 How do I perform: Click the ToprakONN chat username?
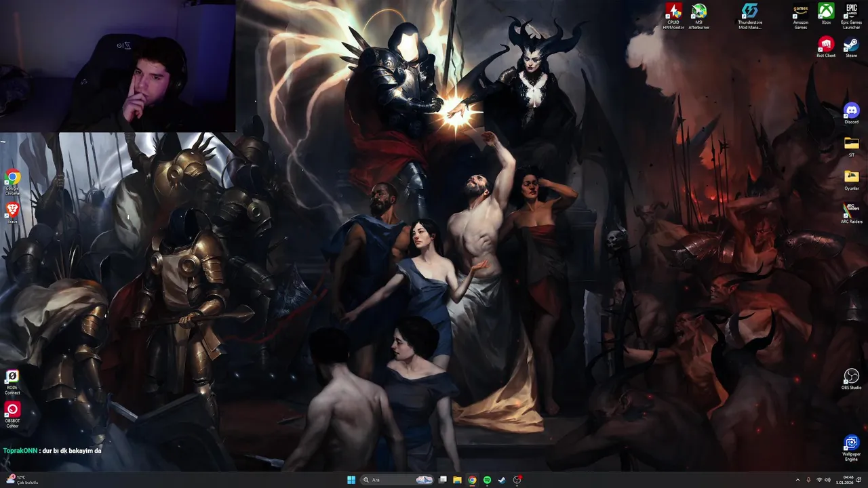[20, 450]
